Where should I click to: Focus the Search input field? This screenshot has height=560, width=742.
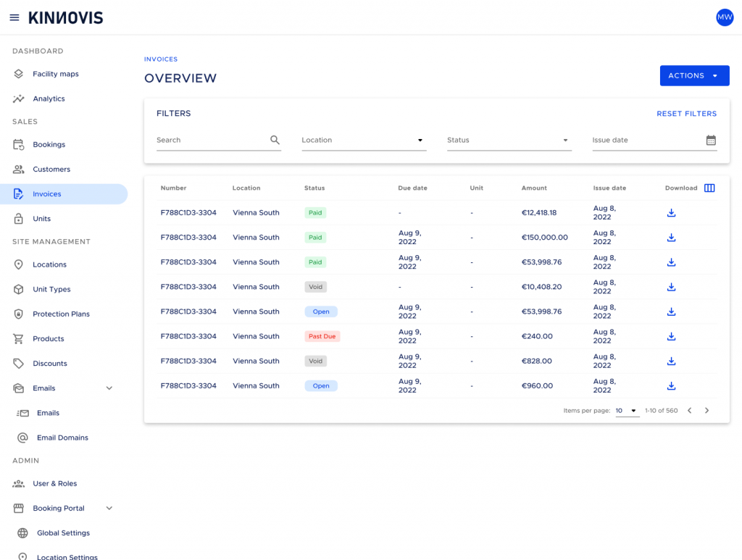(x=212, y=140)
